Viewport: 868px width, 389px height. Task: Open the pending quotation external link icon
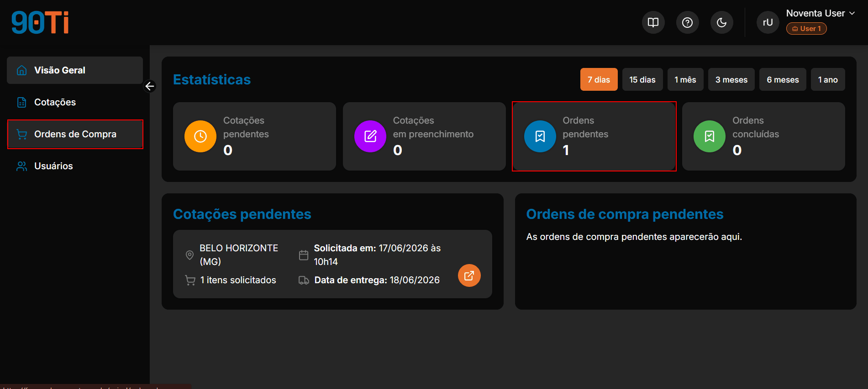[x=469, y=275]
